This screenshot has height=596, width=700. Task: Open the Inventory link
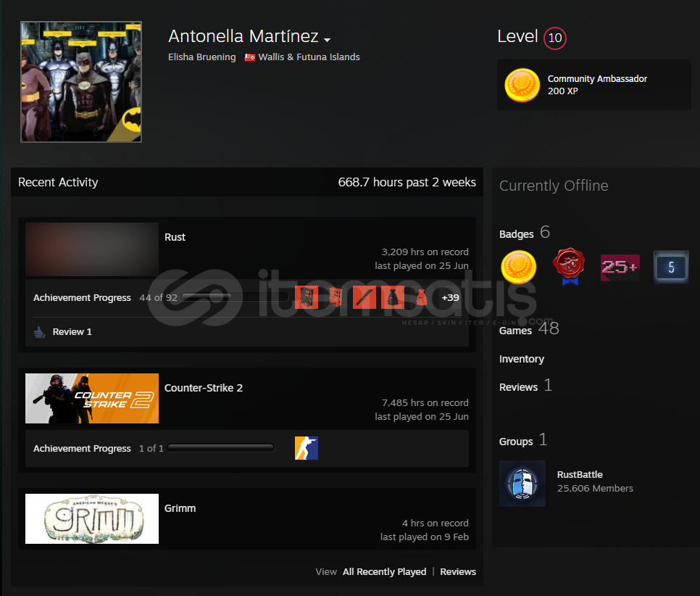522,359
